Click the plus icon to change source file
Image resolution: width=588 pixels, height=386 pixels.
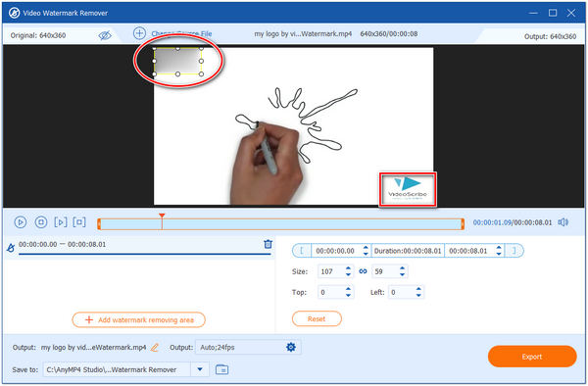pyautogui.click(x=139, y=33)
